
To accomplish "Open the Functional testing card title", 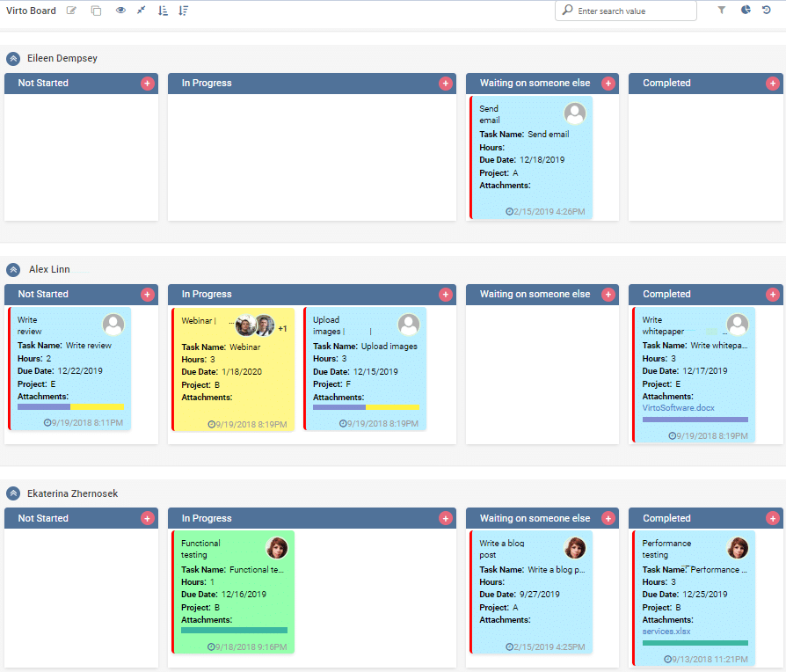I will pyautogui.click(x=200, y=549).
